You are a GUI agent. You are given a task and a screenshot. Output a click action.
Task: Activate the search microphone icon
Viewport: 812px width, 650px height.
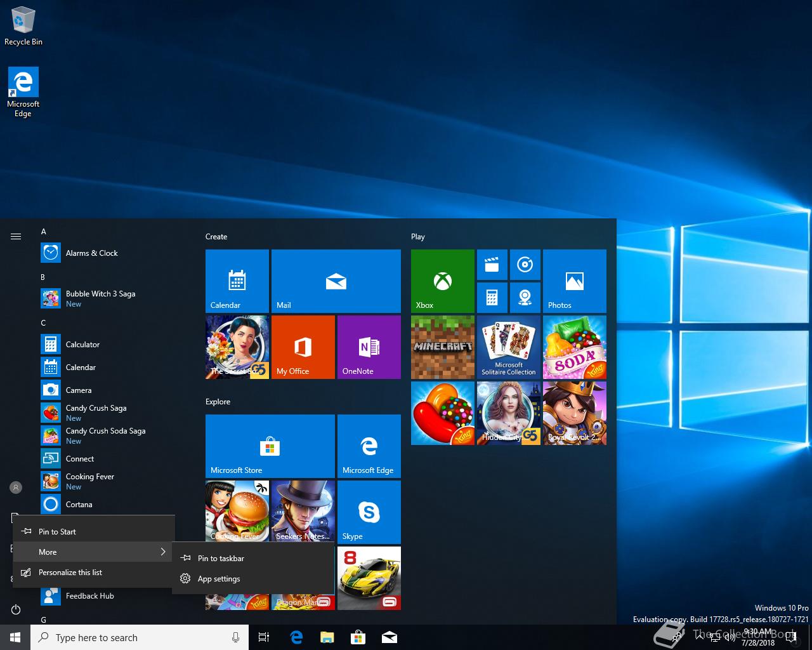[235, 637]
